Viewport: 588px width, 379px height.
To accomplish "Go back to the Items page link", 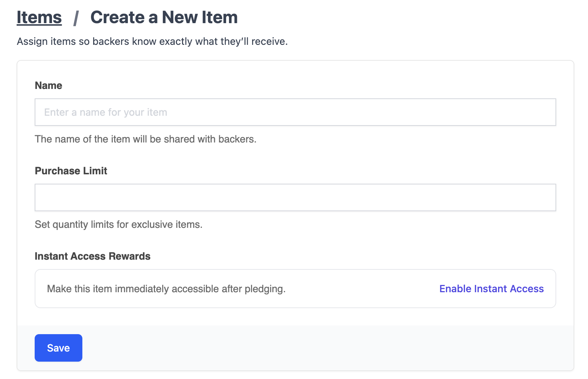I will [39, 17].
